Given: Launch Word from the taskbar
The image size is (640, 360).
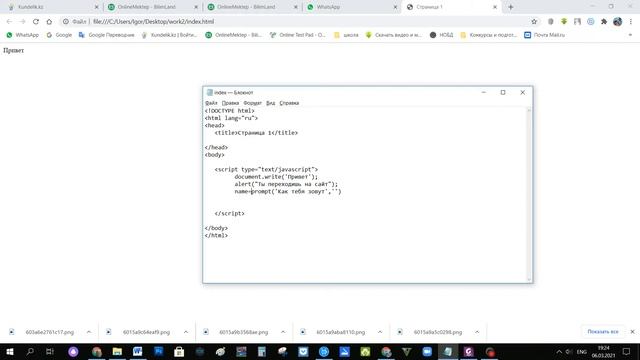Looking at the screenshot, I should coord(138,351).
